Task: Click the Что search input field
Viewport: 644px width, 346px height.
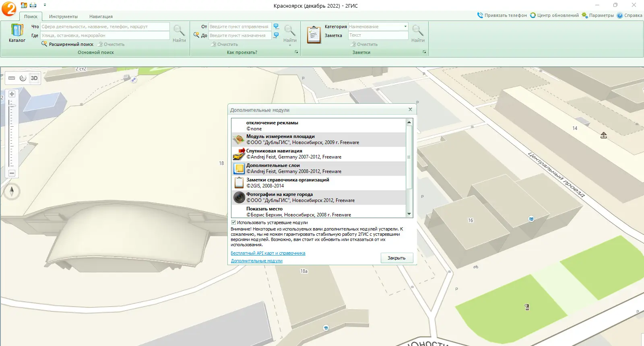Action: pos(105,27)
